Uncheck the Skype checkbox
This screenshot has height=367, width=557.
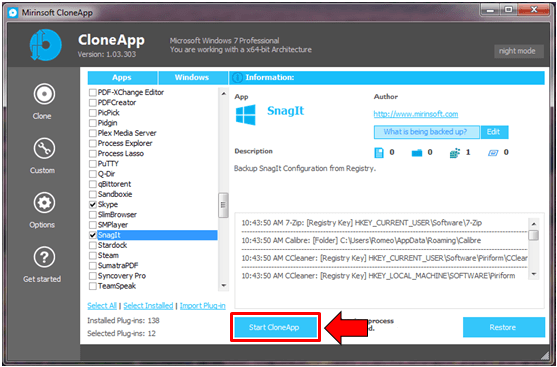pyautogui.click(x=92, y=205)
